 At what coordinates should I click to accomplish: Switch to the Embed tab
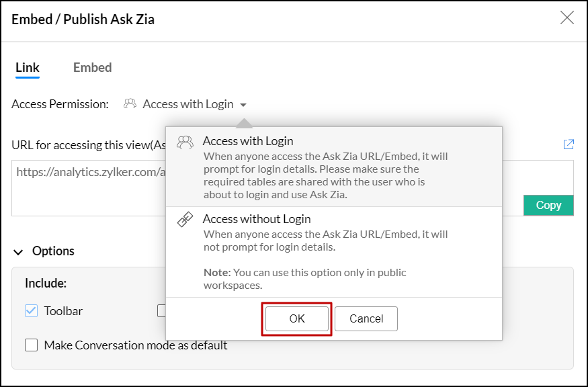tap(92, 67)
